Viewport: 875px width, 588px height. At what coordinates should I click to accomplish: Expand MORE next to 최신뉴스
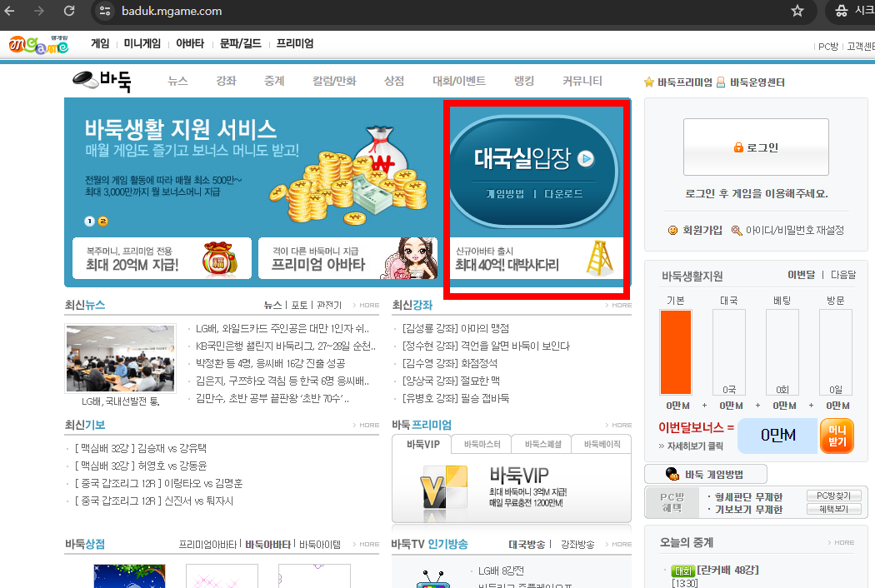tap(365, 305)
